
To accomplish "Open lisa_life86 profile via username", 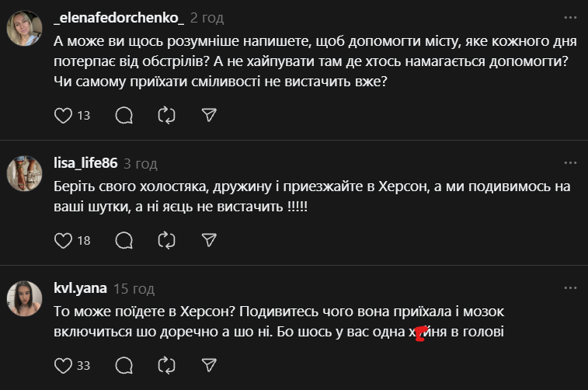I will pyautogui.click(x=86, y=163).
